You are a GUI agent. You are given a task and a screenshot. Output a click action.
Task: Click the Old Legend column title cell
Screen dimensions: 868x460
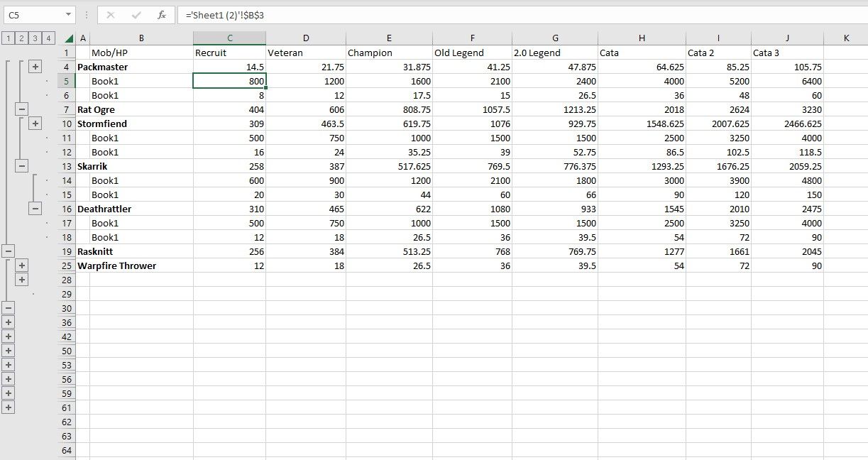tap(472, 53)
